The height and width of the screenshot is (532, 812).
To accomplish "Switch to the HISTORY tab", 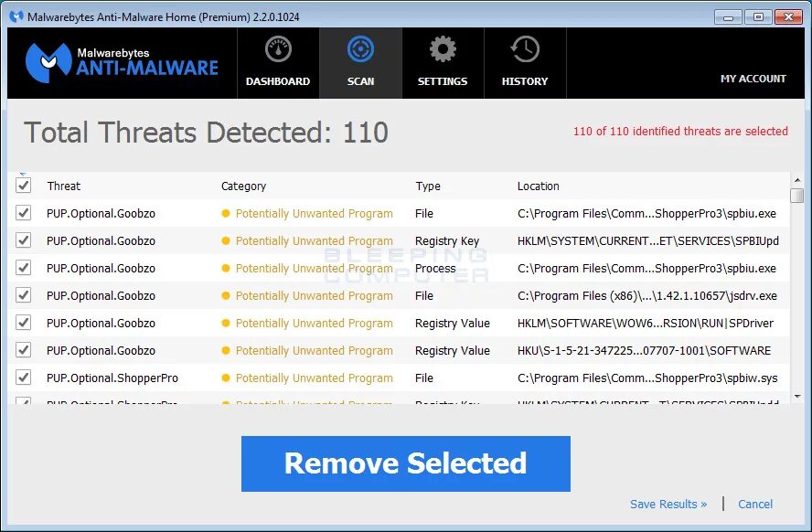I will (x=525, y=63).
